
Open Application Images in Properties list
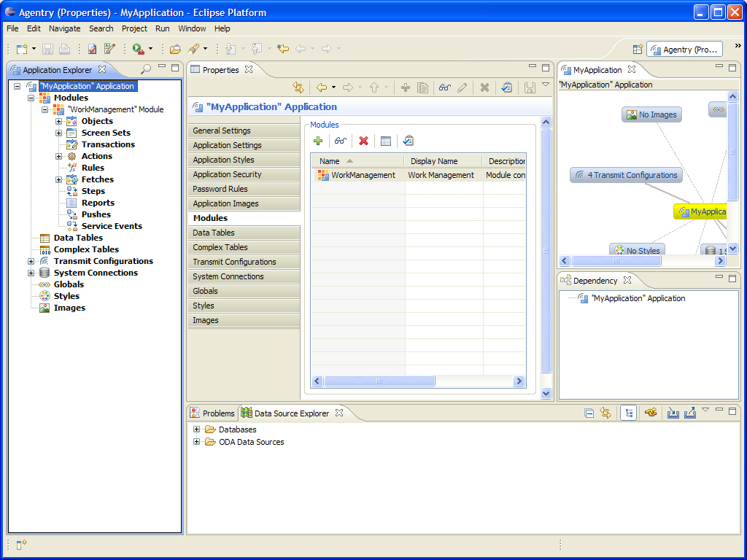point(244,203)
